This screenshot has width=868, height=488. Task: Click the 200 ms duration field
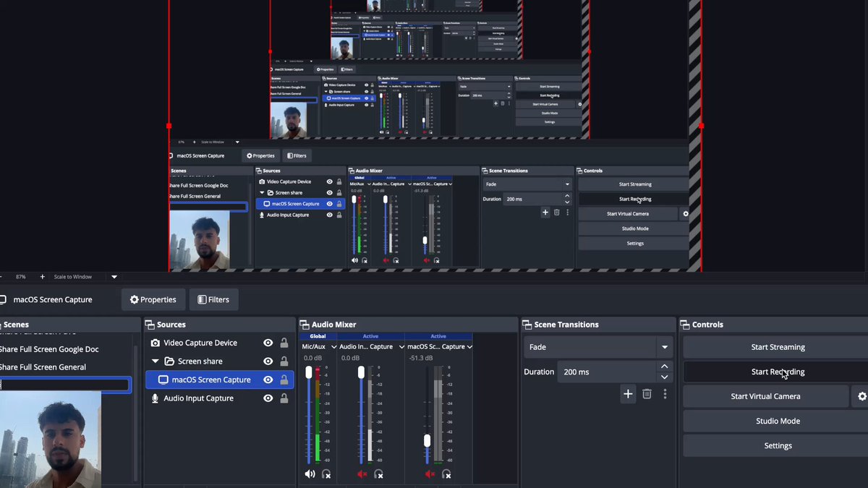608,372
